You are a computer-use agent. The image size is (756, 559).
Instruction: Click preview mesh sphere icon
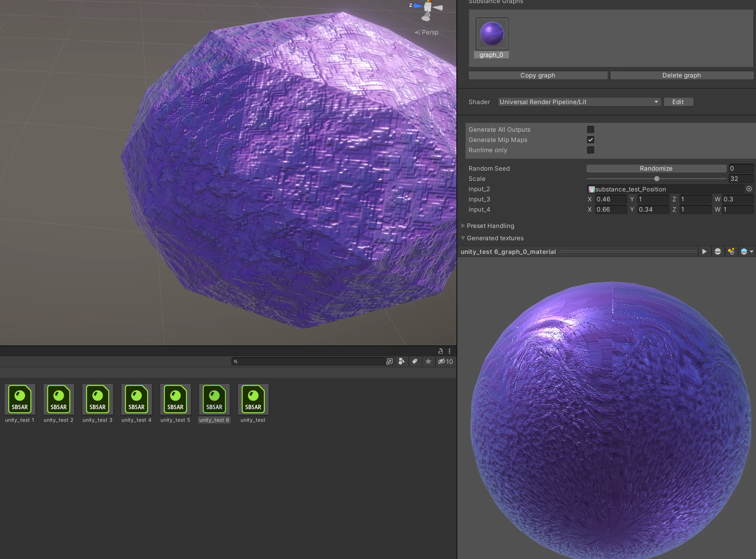pyautogui.click(x=717, y=252)
